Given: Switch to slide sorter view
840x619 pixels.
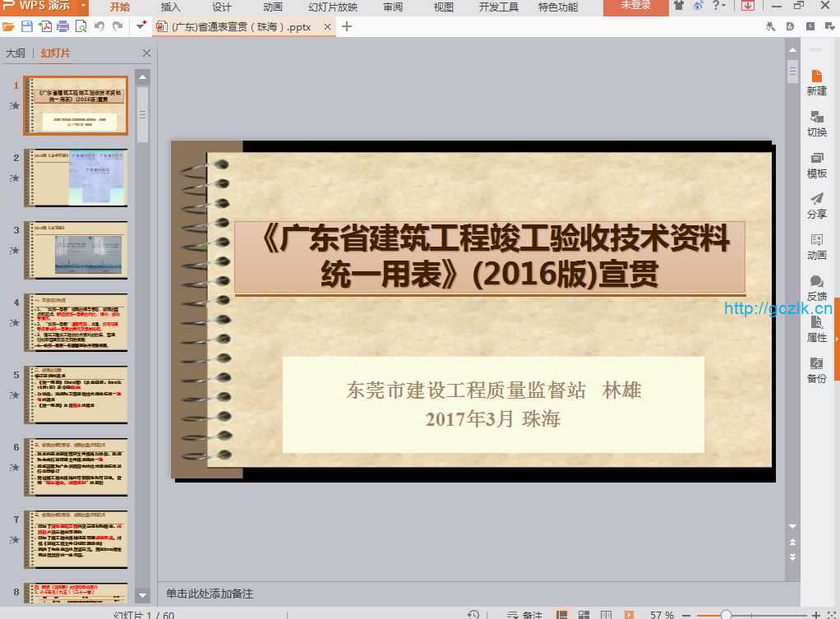Looking at the screenshot, I should tap(584, 614).
